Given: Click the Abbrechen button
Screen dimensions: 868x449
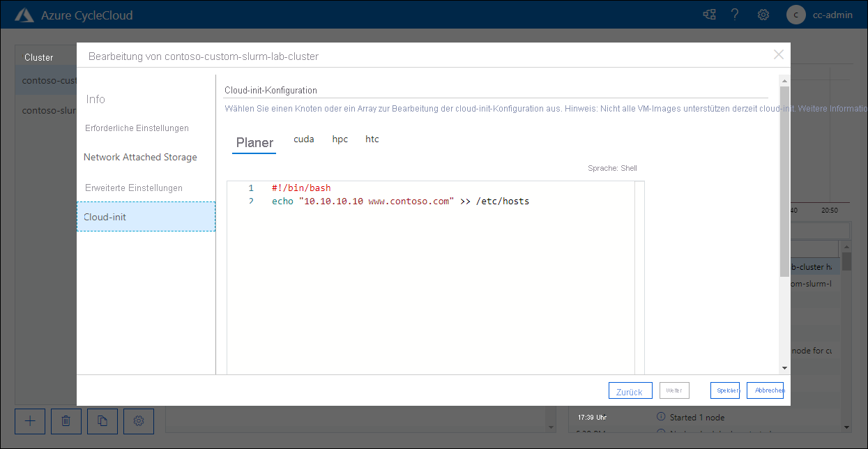Looking at the screenshot, I should click(x=767, y=390).
